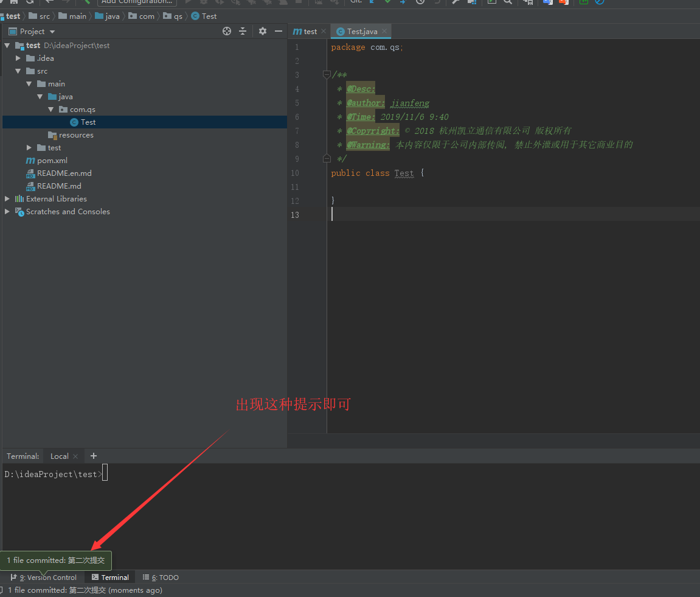
Task: Click 'Test' class breadcrumb in navigation bar
Action: click(204, 16)
